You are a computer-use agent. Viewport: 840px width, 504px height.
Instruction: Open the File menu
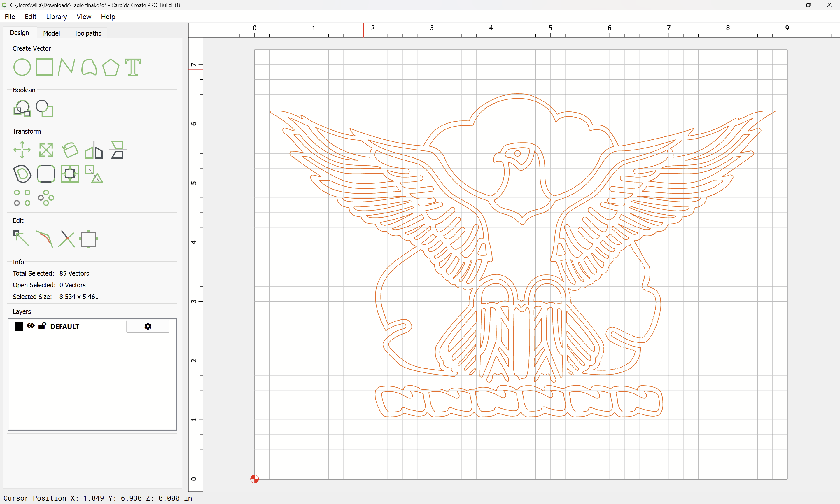click(10, 17)
